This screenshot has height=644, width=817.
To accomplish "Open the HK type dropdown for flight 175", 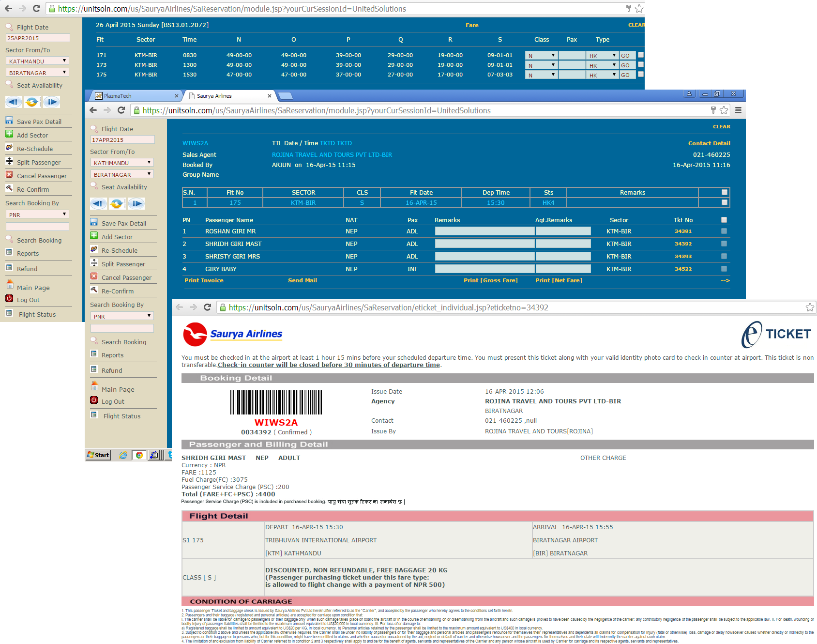I will (x=602, y=75).
